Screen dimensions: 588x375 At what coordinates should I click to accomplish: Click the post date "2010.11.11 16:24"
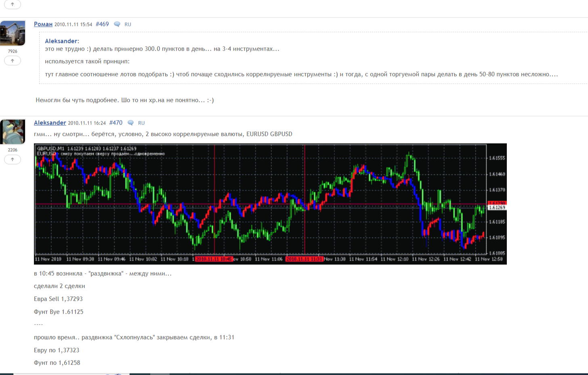point(87,123)
